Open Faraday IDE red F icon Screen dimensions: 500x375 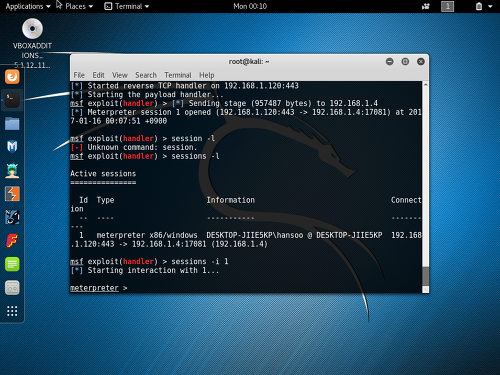pos(12,241)
